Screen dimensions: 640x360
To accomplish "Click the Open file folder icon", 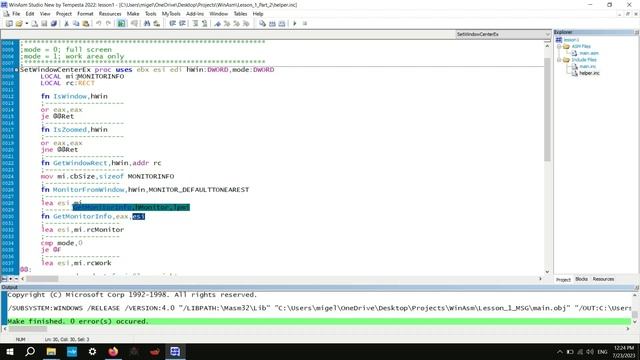I will 19,24.
